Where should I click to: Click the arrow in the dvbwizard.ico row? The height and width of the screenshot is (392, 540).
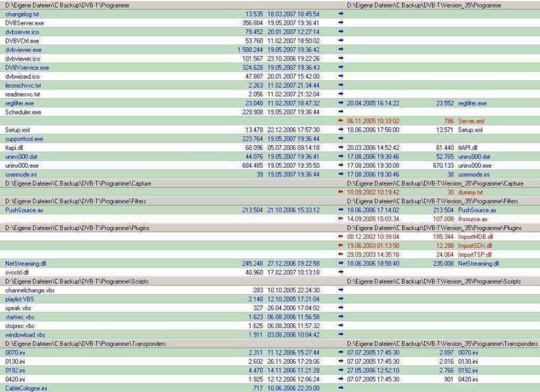click(341, 76)
